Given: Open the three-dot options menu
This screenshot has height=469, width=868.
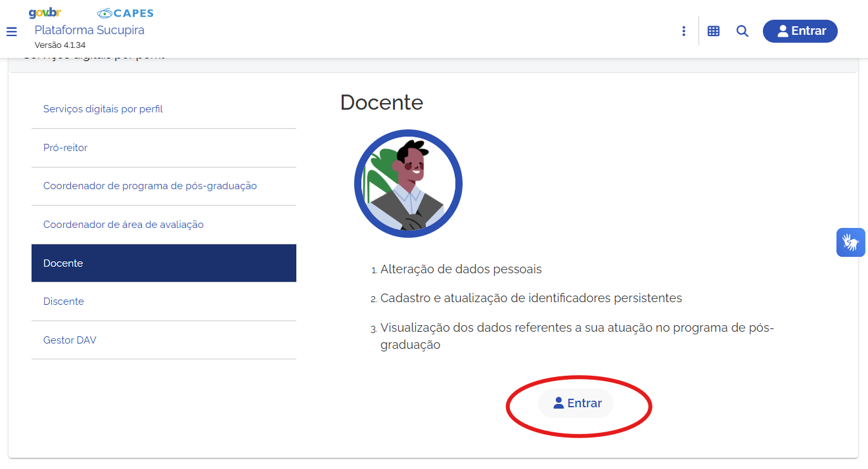Looking at the screenshot, I should pyautogui.click(x=683, y=31).
